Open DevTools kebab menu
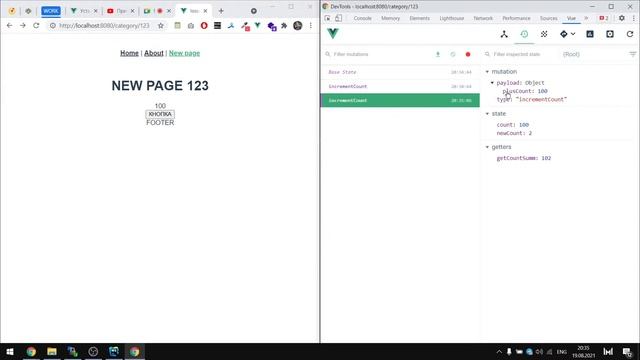 (x=633, y=18)
